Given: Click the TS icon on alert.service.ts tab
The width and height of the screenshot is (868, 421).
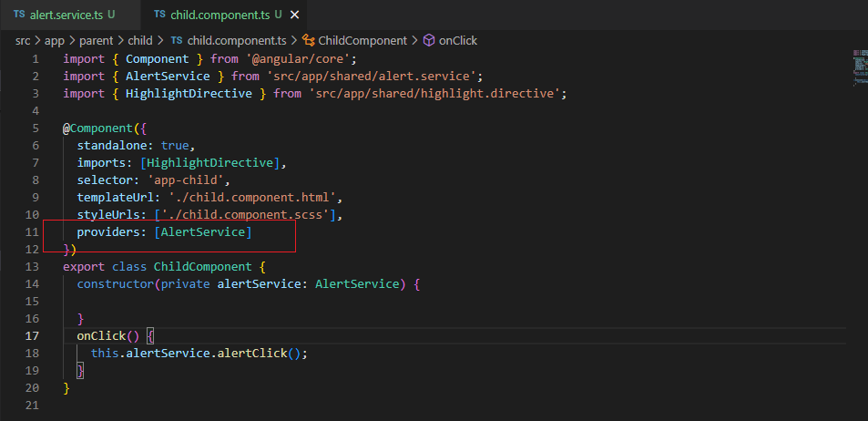Looking at the screenshot, I should click(20, 15).
